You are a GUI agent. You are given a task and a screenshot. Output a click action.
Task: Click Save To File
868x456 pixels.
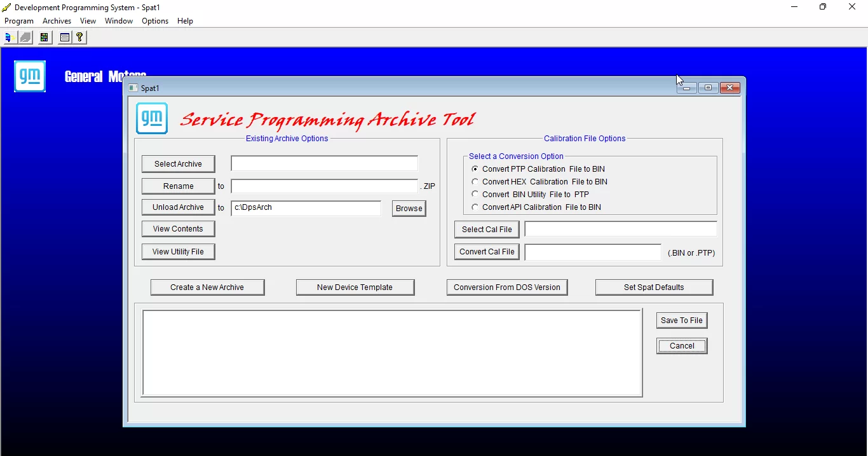coord(681,320)
